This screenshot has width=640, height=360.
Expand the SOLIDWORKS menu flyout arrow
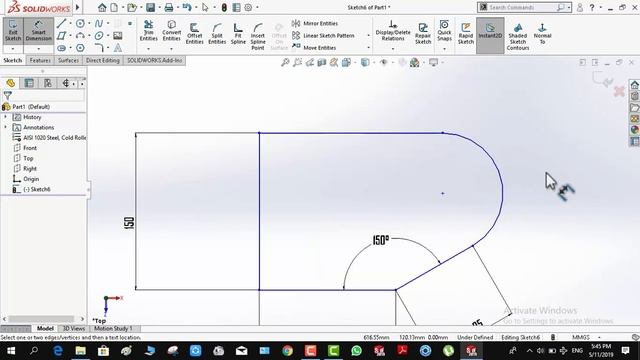[78, 7]
